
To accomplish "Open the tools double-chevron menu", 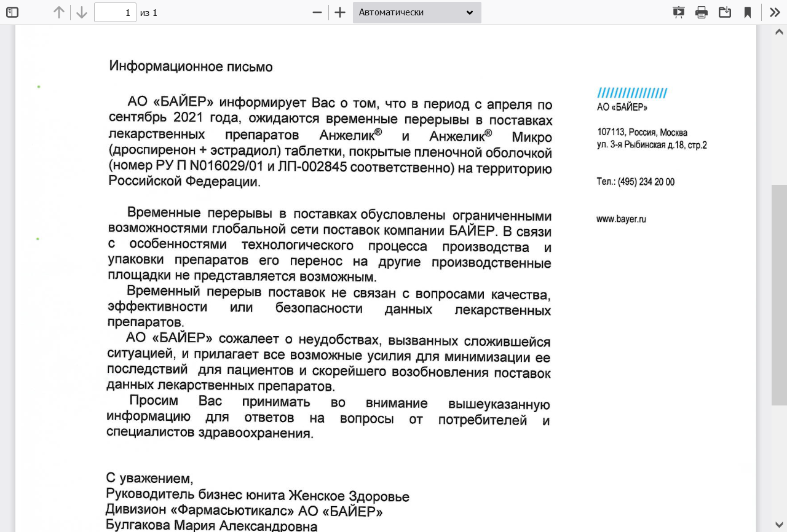I will [775, 12].
